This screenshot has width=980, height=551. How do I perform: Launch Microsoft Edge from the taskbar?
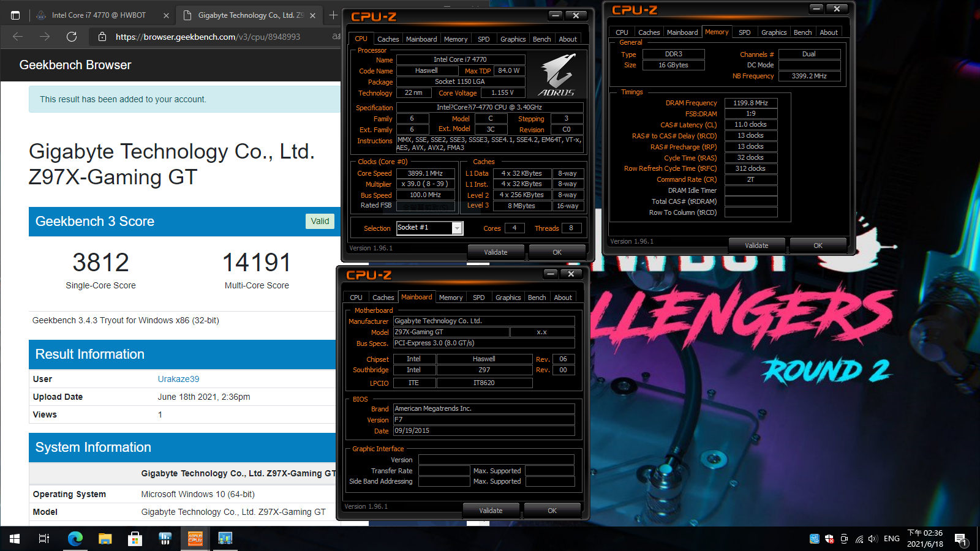75,539
